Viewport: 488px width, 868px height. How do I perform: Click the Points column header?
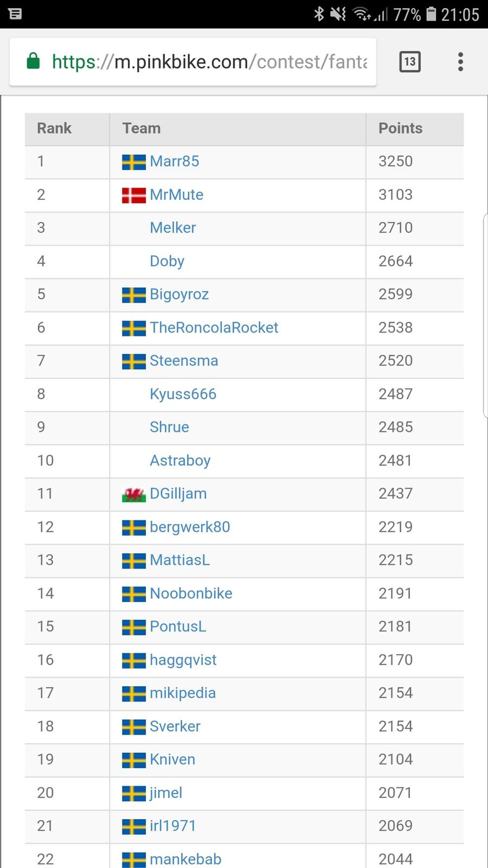(400, 129)
